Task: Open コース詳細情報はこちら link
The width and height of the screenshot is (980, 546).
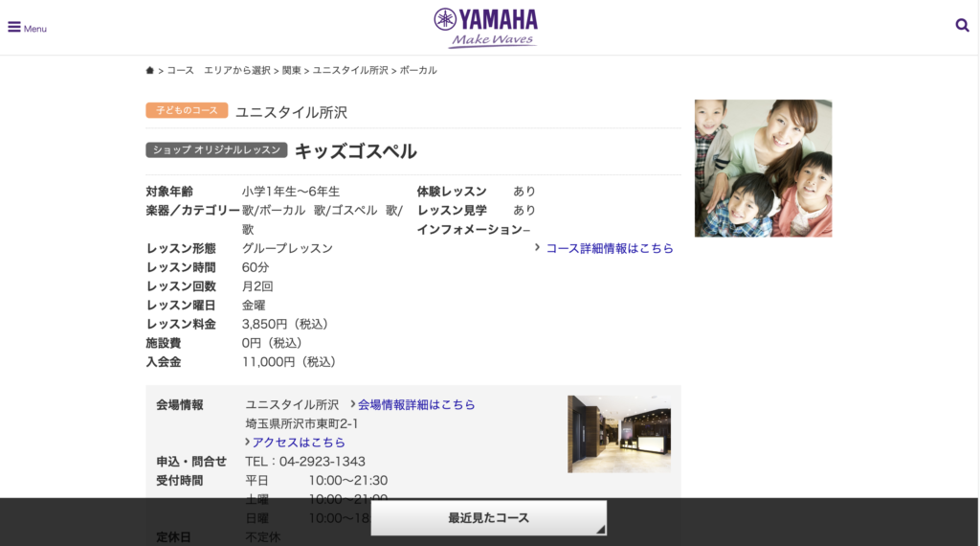Action: (x=610, y=248)
